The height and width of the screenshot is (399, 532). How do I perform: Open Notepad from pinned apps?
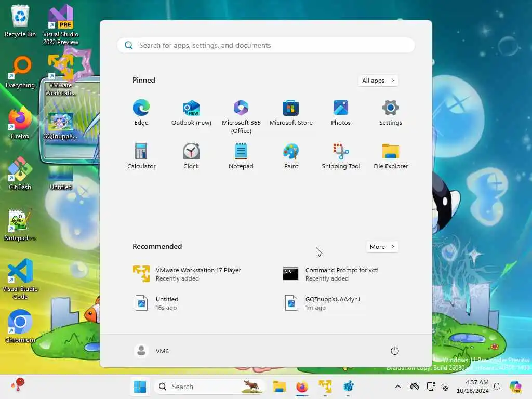241,156
